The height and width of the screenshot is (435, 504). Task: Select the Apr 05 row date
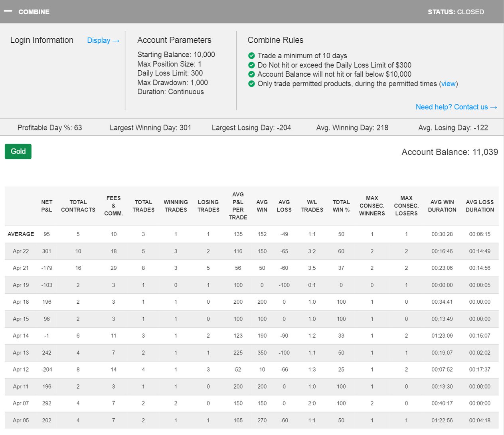tap(21, 420)
